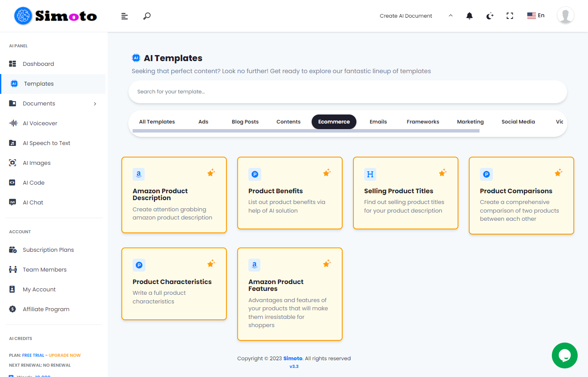
Task: Select the Marketing category tab
Action: [x=470, y=122]
